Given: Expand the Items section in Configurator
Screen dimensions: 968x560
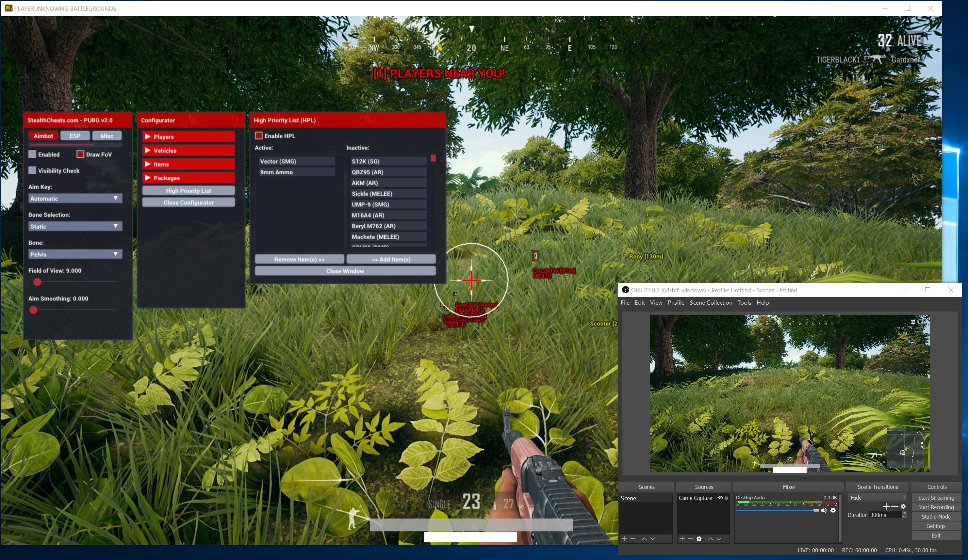Looking at the screenshot, I should point(189,164).
